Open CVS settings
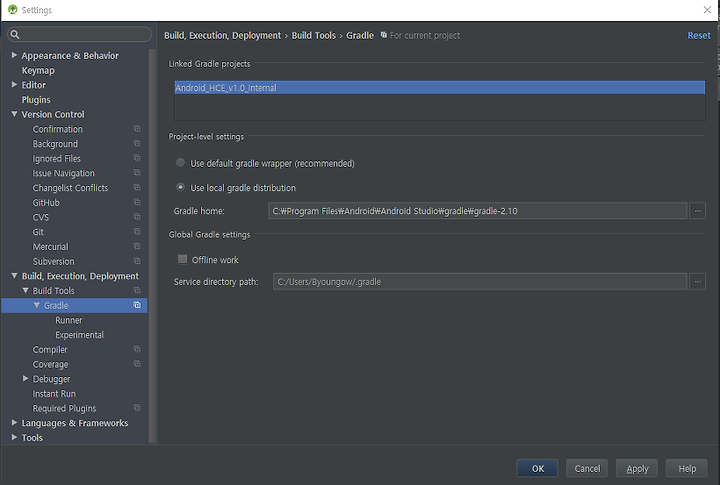This screenshot has height=485, width=720. (41, 217)
